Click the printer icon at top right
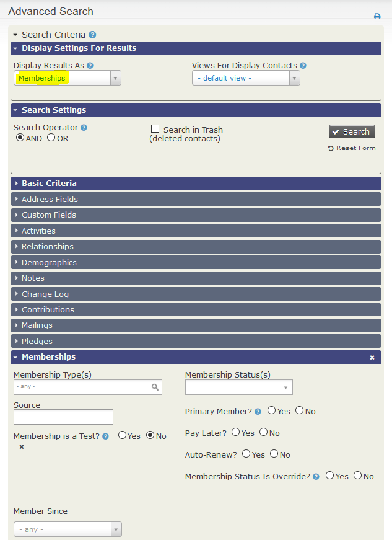The height and width of the screenshot is (540, 392). tap(377, 16)
